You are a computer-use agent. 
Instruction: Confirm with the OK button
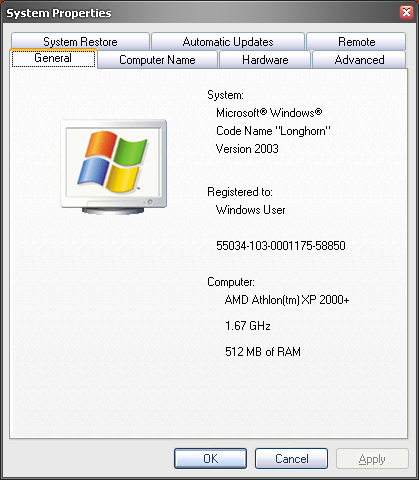click(210, 459)
